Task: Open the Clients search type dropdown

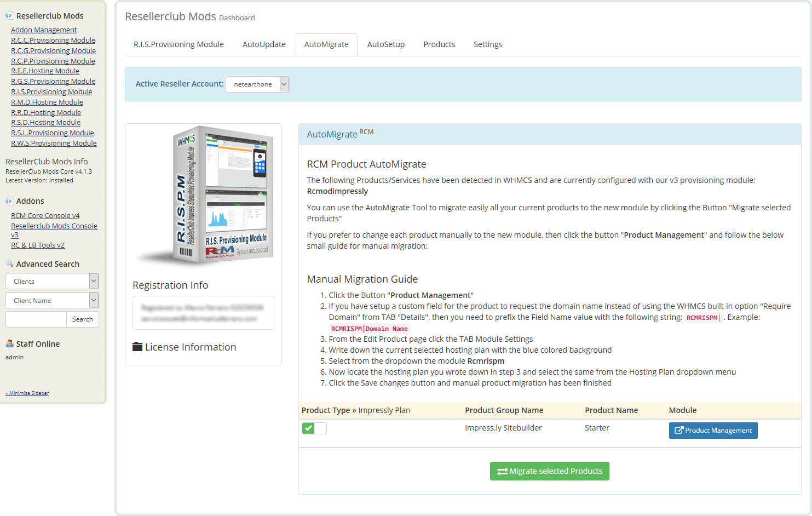Action: coord(52,281)
